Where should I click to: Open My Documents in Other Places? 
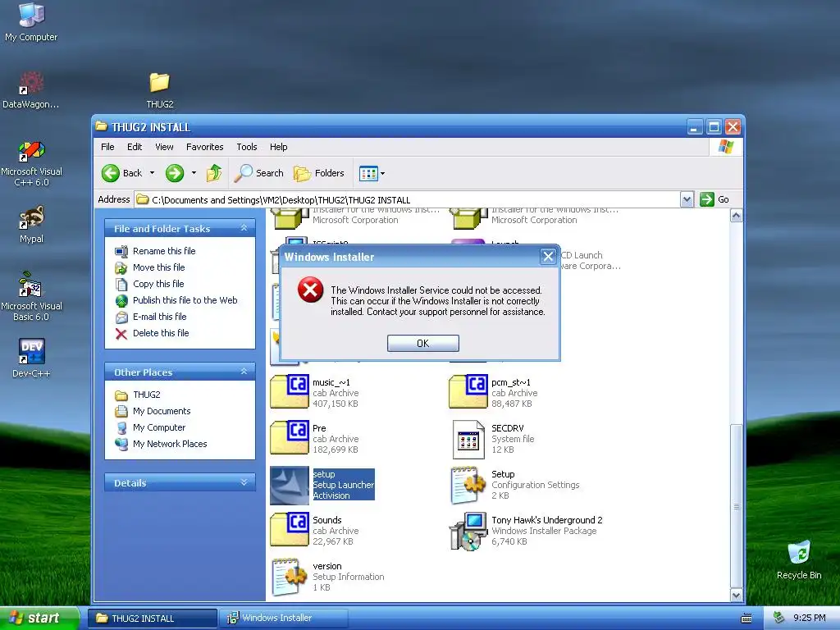point(162,411)
